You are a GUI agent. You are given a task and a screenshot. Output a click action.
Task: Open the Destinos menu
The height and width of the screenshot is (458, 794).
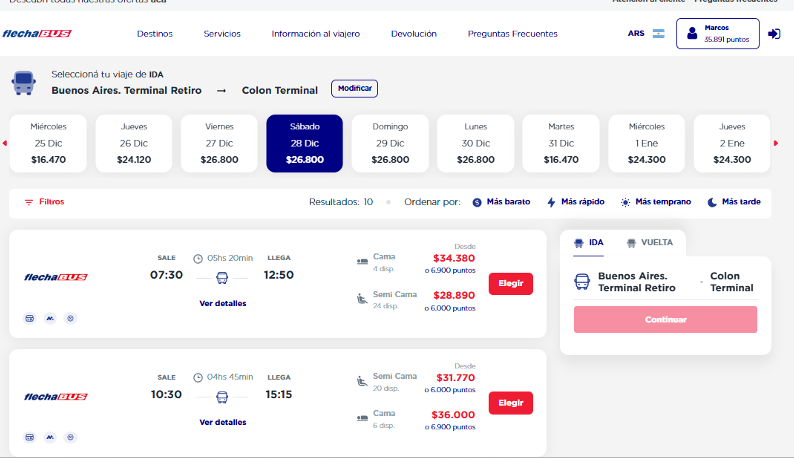click(x=155, y=33)
